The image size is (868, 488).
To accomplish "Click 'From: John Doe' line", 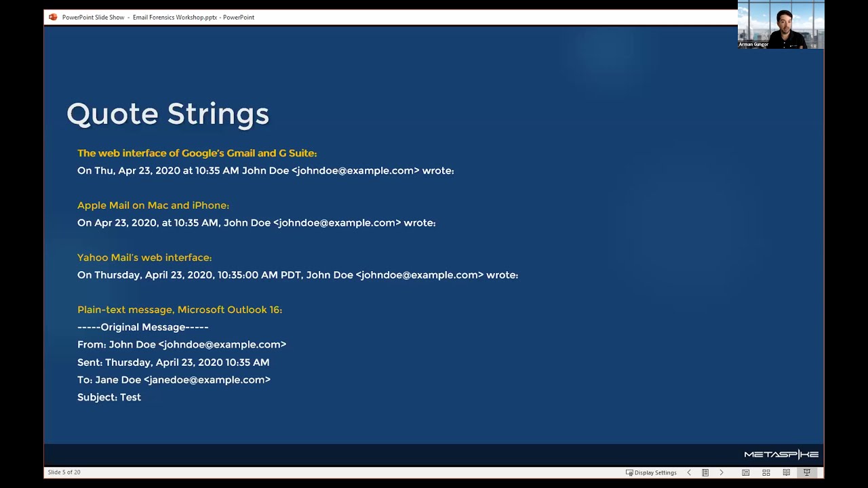I will (x=182, y=344).
